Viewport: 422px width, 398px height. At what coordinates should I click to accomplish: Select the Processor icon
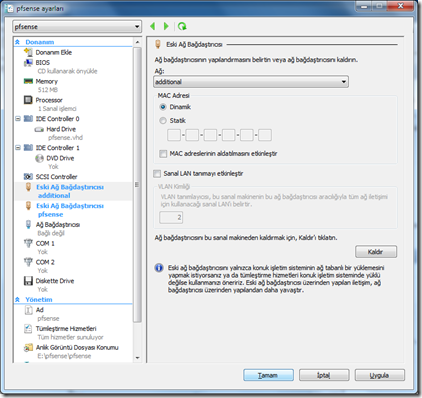tap(28, 100)
